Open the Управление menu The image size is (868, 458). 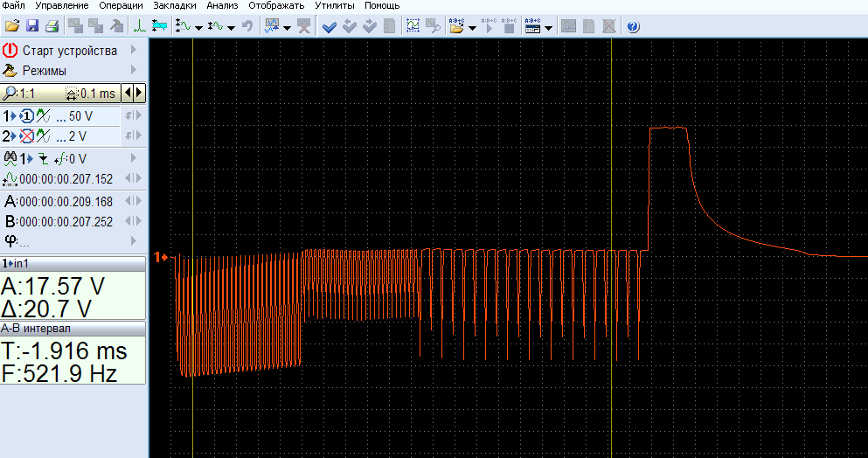[62, 5]
